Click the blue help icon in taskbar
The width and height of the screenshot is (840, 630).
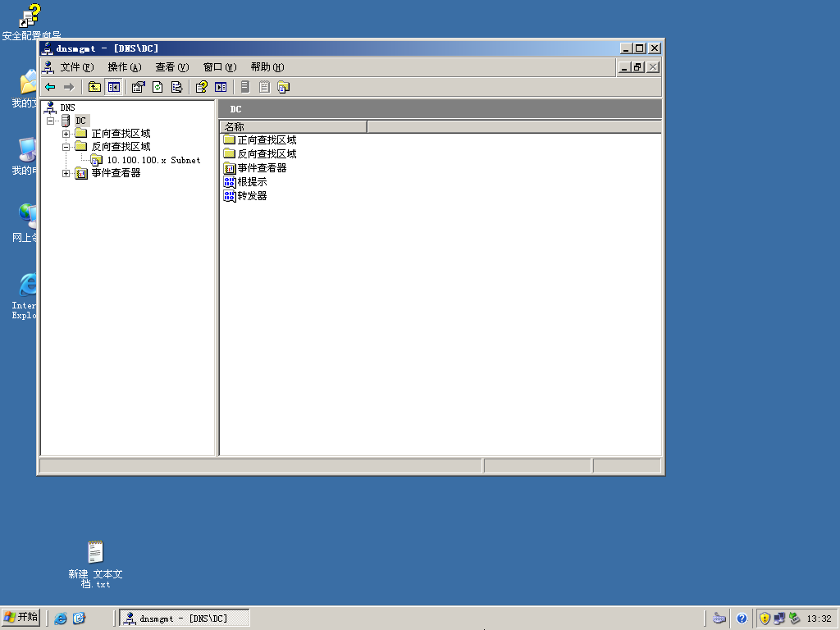point(742,619)
